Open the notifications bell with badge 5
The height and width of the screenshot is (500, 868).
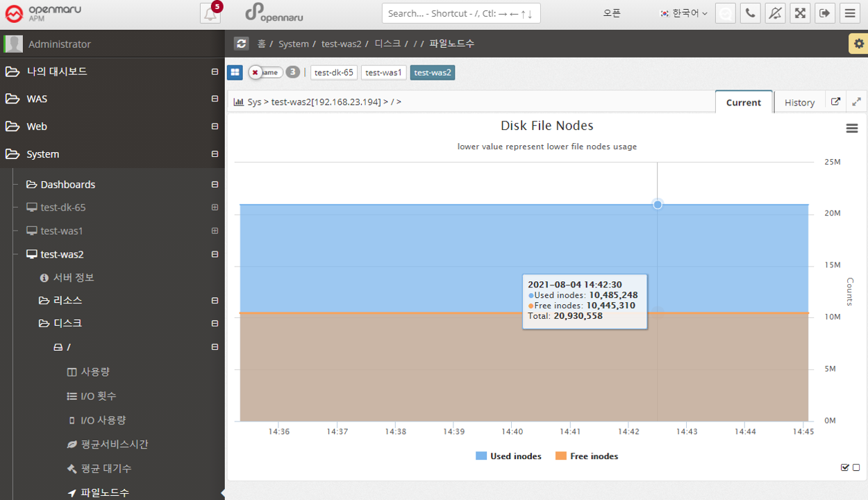click(210, 13)
